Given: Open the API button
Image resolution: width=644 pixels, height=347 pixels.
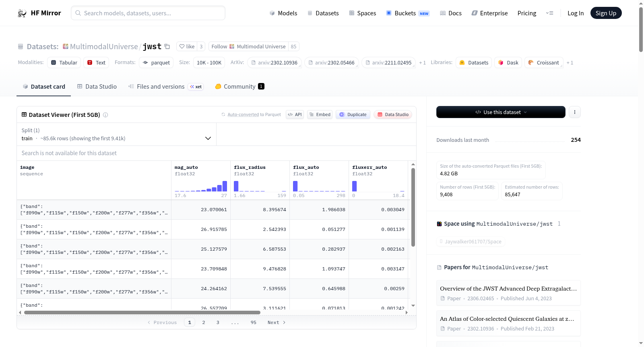Looking at the screenshot, I should point(295,114).
